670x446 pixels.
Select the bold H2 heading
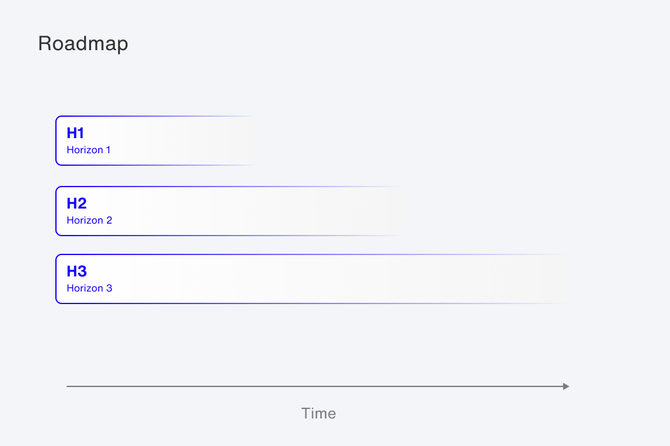tap(77, 203)
